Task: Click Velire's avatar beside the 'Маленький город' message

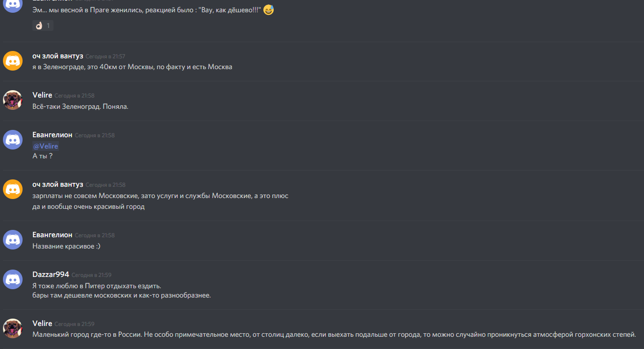Action: point(13,328)
